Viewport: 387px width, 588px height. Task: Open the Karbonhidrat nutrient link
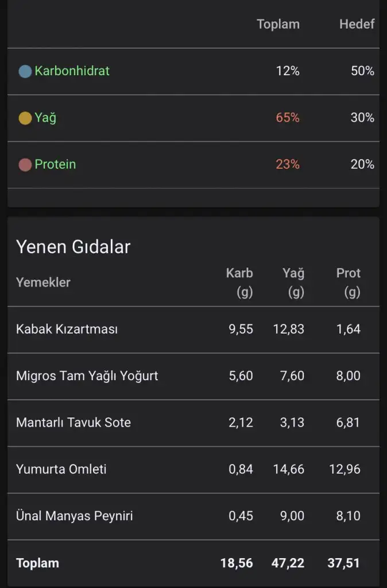click(72, 71)
